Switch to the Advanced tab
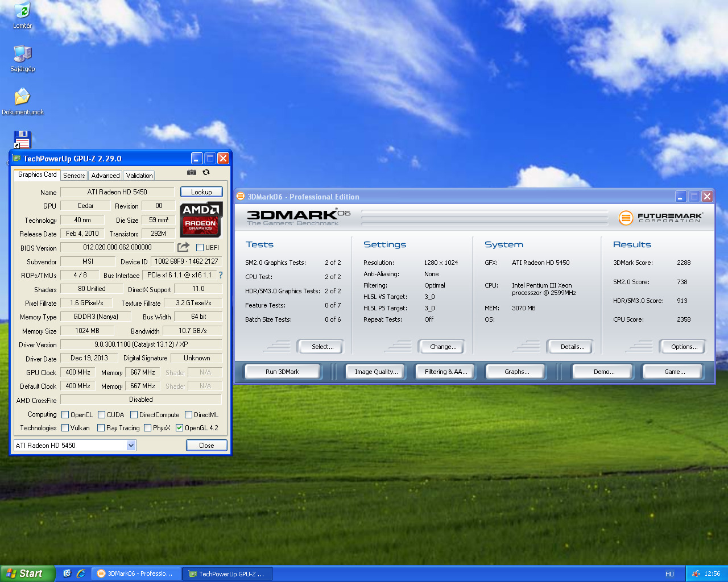 [x=105, y=176]
